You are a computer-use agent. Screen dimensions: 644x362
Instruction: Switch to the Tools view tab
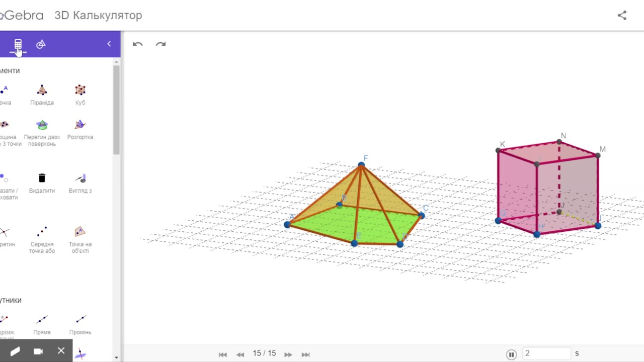[41, 44]
